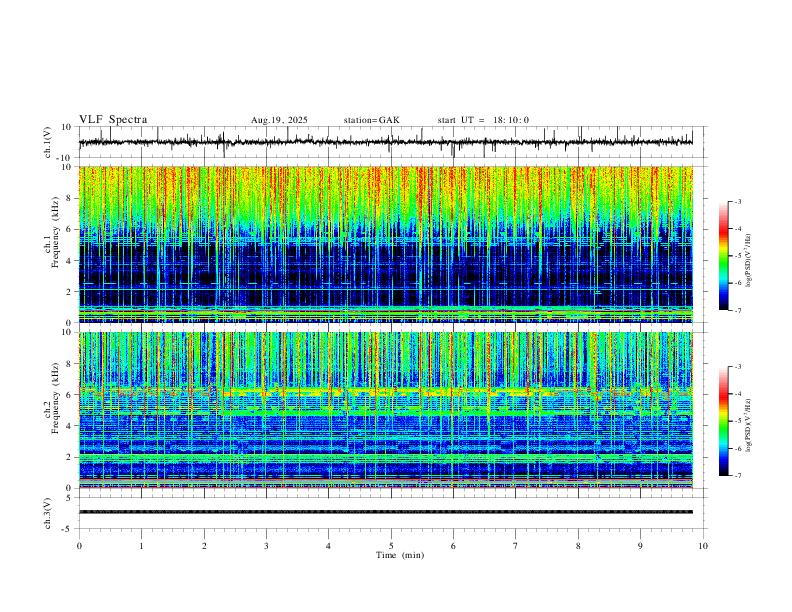Click time axis tick label '3'
The image size is (792, 612).
click(266, 546)
